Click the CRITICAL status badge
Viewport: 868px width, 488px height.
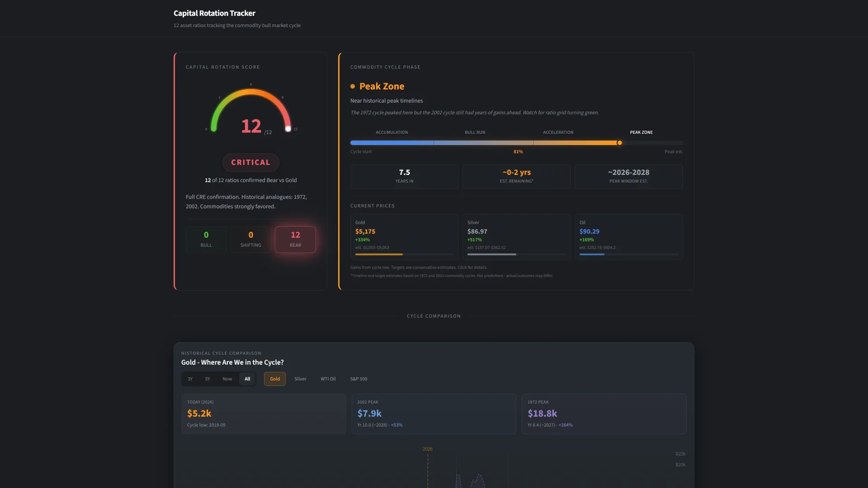click(250, 162)
